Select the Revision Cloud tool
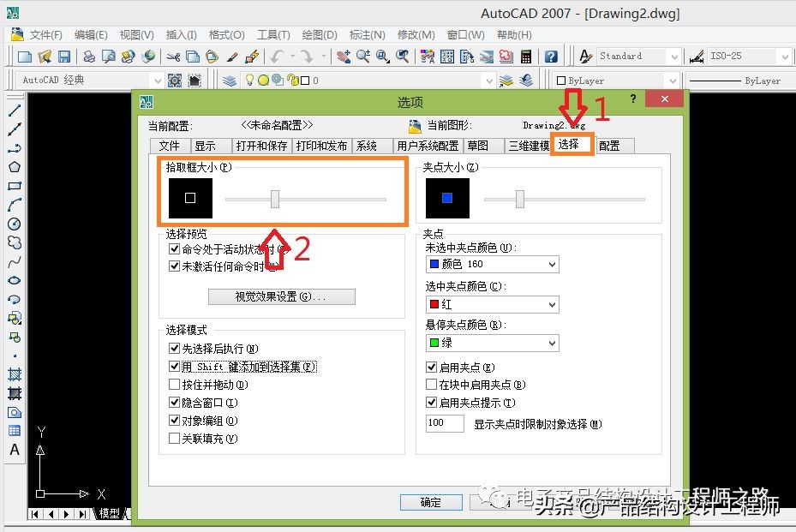Screen dimensions: 796x532 tap(15, 242)
